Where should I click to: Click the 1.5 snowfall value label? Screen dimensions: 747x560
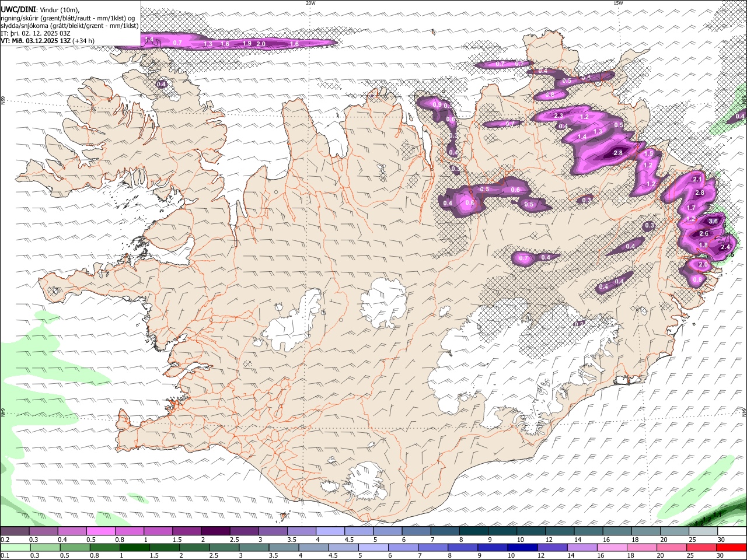point(648,153)
